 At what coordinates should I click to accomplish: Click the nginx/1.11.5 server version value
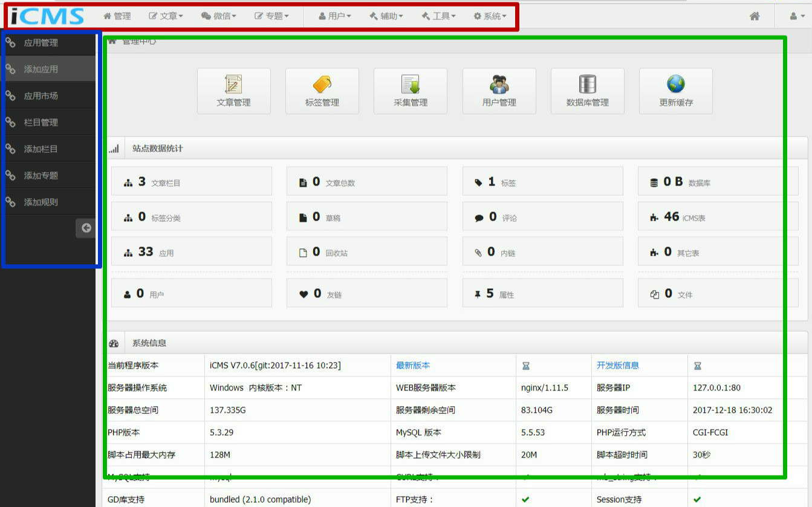[545, 388]
